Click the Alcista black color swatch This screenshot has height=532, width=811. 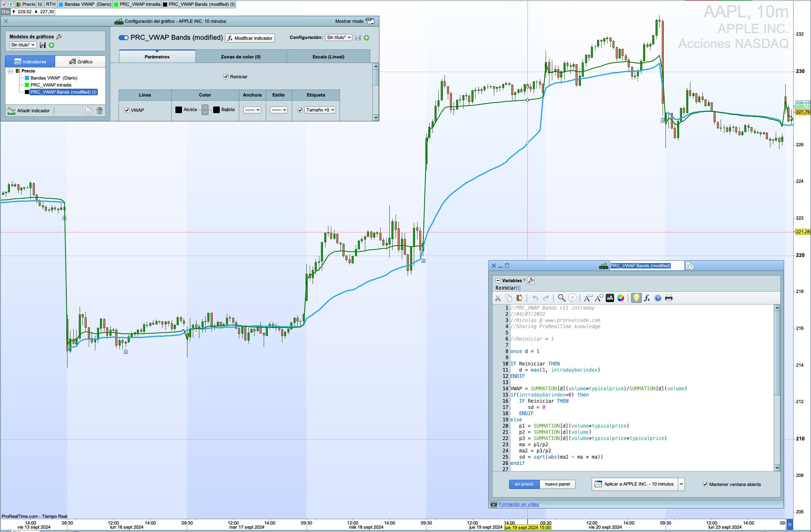tap(179, 110)
